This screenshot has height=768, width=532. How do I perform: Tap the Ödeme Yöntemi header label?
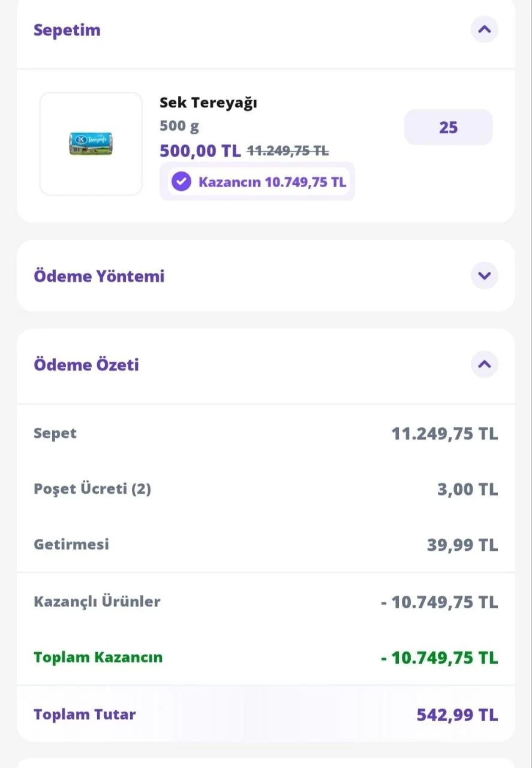pyautogui.click(x=99, y=276)
